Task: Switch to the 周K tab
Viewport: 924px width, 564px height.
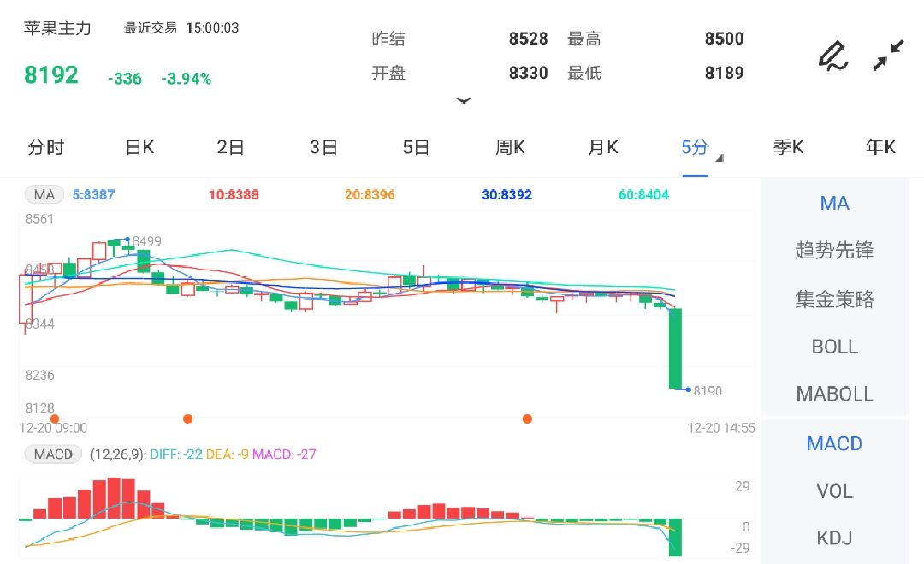Action: click(510, 147)
